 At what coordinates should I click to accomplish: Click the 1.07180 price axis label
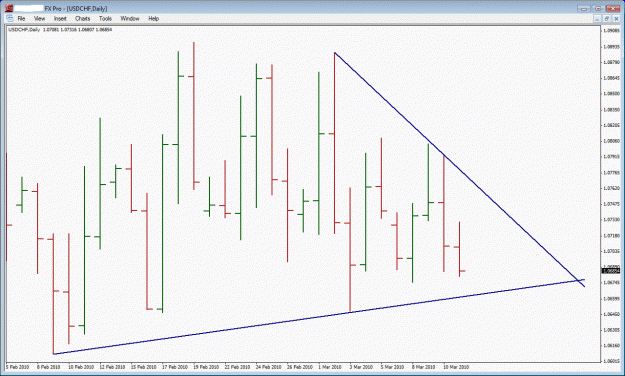(x=611, y=236)
